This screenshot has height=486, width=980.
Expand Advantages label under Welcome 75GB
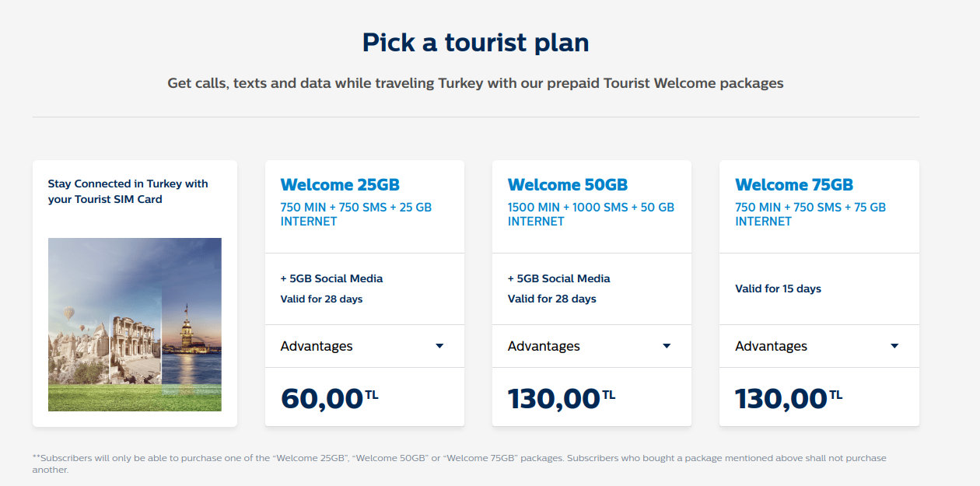(x=771, y=346)
